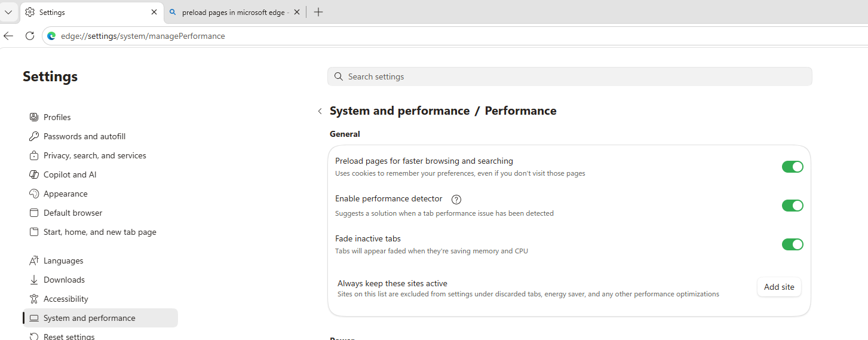Click 'Sites on this list are excluded' description
Viewport: 868px width, 340px height.
click(x=528, y=294)
